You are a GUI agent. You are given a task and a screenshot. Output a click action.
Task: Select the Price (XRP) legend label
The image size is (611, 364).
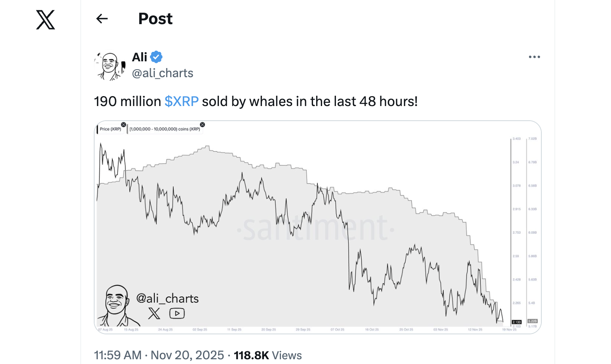pyautogui.click(x=110, y=129)
